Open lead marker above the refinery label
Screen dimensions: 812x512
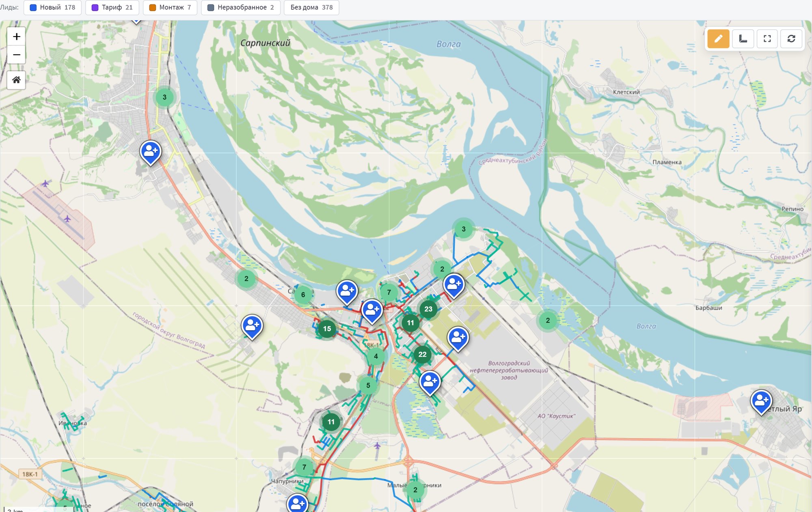point(458,338)
